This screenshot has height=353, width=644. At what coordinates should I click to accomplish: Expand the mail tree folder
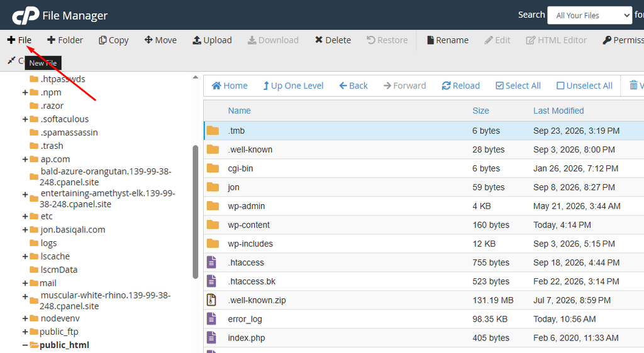25,283
